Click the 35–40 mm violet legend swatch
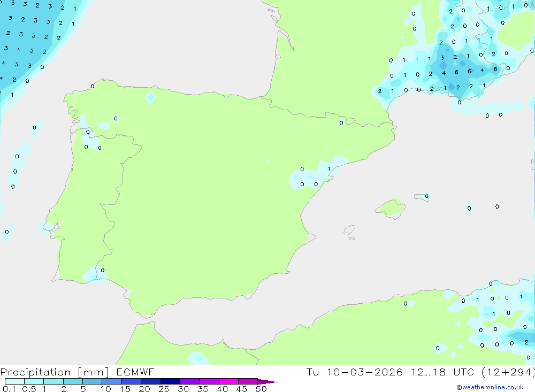535x392 pixels. (x=209, y=381)
